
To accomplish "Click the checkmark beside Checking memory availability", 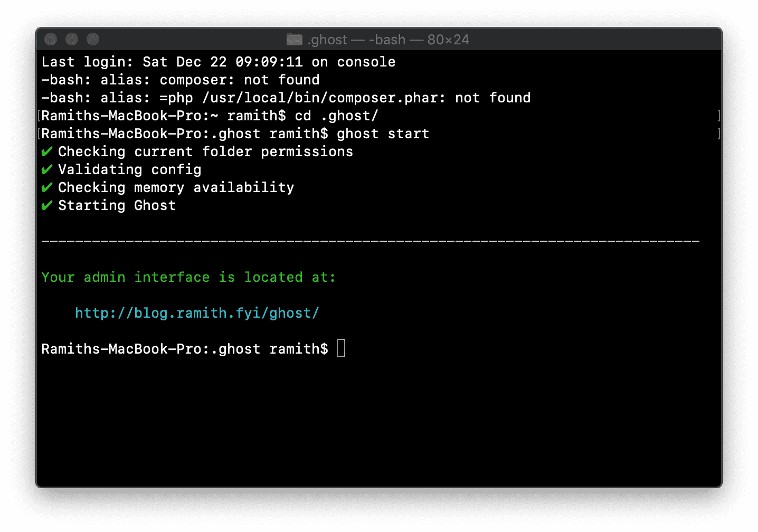I will point(47,188).
